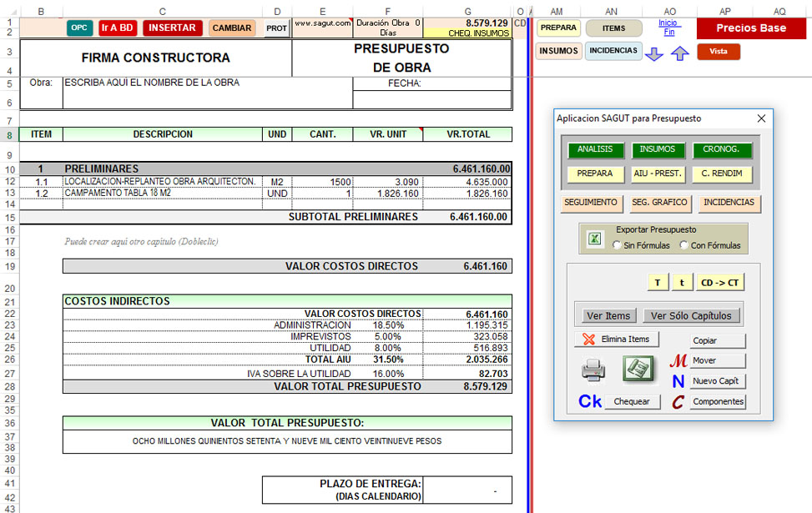Screen dimensions: 812x513
Task: Show only chapters with Ver Sólo Capítulos
Action: [691, 316]
